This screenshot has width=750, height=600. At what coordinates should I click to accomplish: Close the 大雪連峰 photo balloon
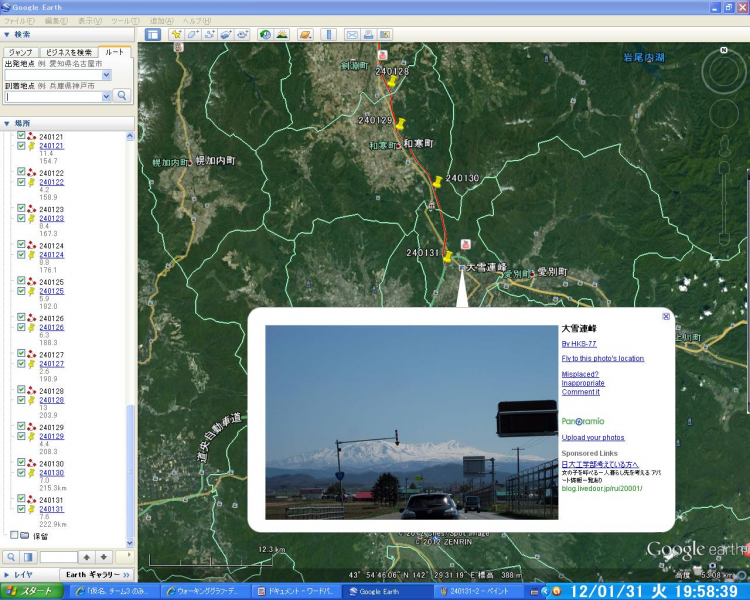pyautogui.click(x=666, y=316)
